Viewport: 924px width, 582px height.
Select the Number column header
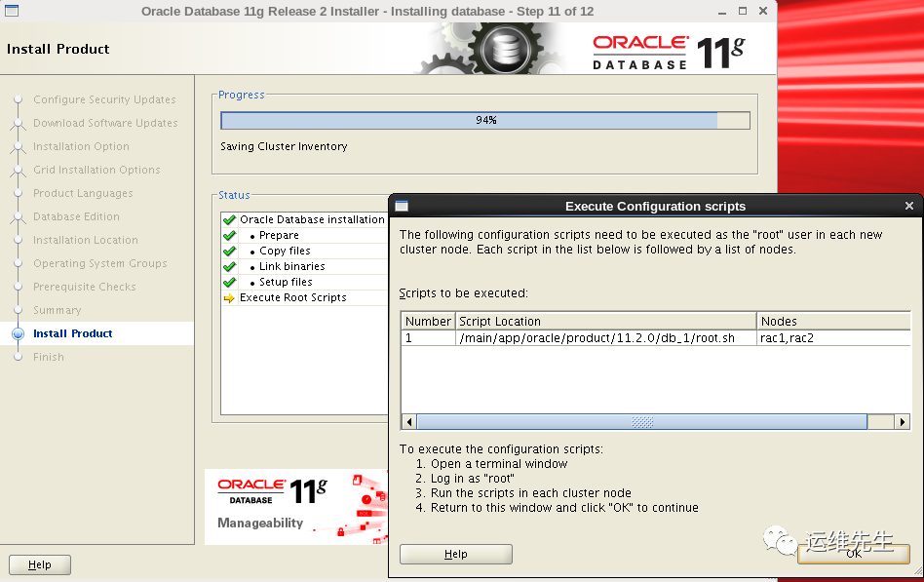pyautogui.click(x=429, y=322)
